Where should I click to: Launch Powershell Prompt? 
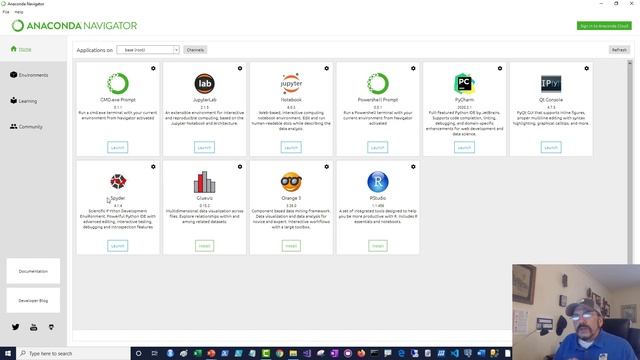378,147
